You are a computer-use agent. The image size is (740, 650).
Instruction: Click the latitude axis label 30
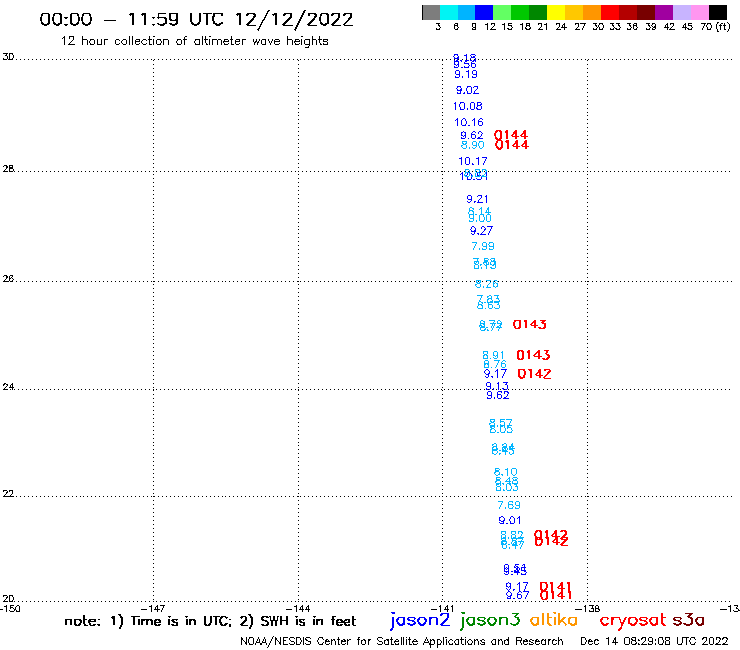click(x=8, y=57)
